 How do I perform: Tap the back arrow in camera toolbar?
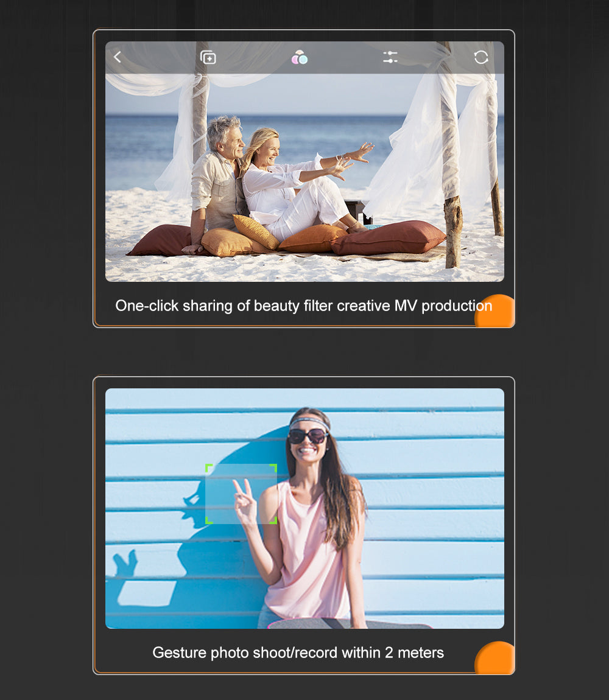[118, 57]
